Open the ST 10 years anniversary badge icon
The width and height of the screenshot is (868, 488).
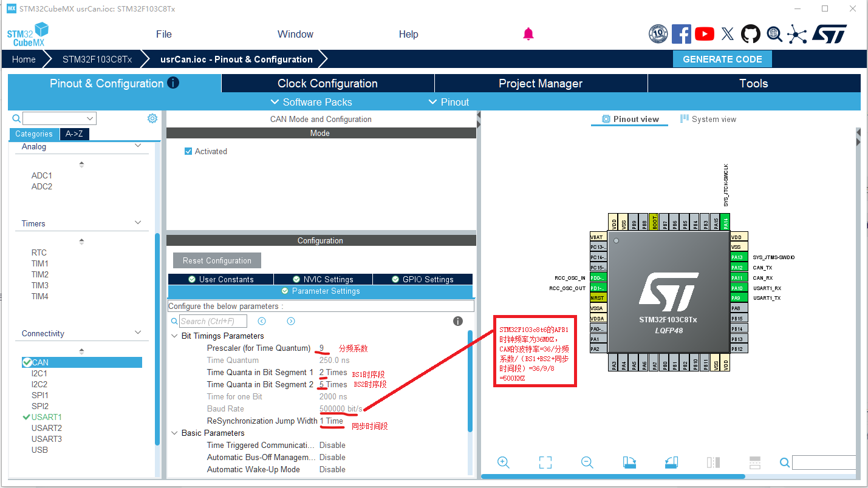coord(658,34)
